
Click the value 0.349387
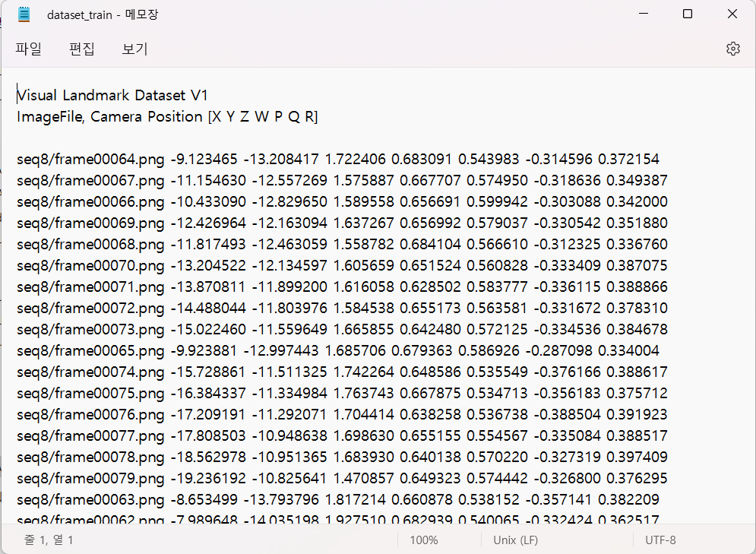[637, 180]
